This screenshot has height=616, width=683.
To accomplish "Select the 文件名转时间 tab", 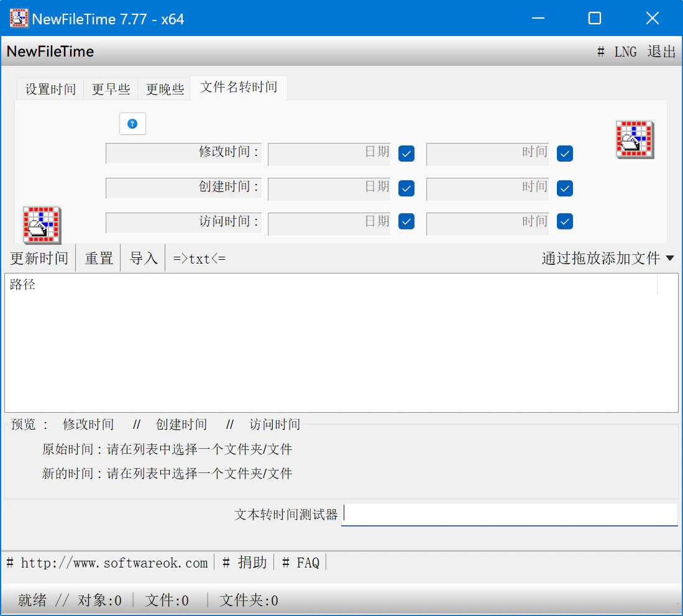I will (239, 87).
